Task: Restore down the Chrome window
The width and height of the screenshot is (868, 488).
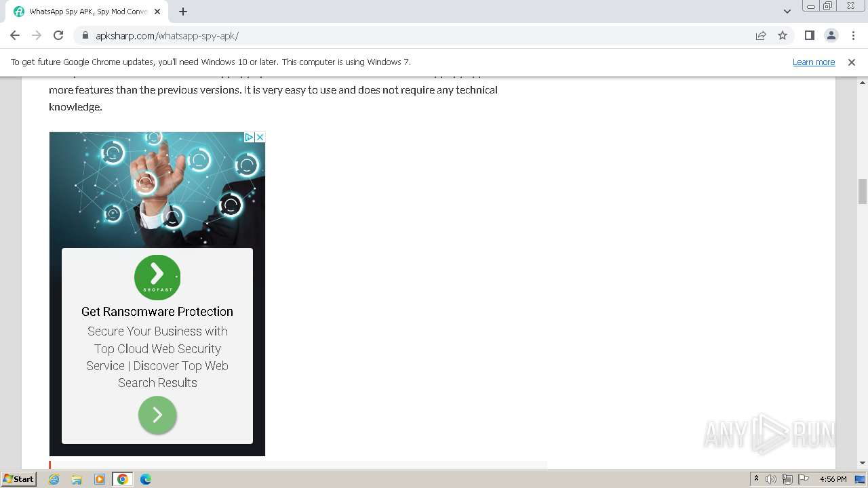Action: click(828, 6)
